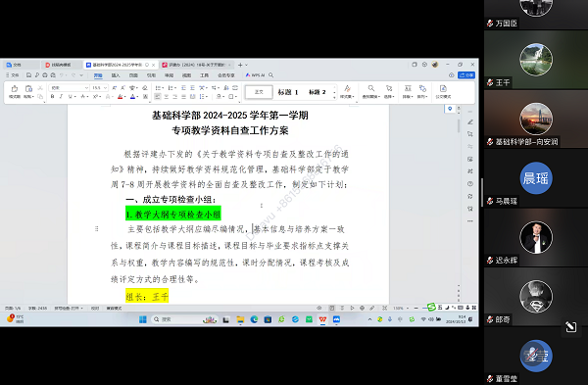Click the red font color icon

coord(121,97)
